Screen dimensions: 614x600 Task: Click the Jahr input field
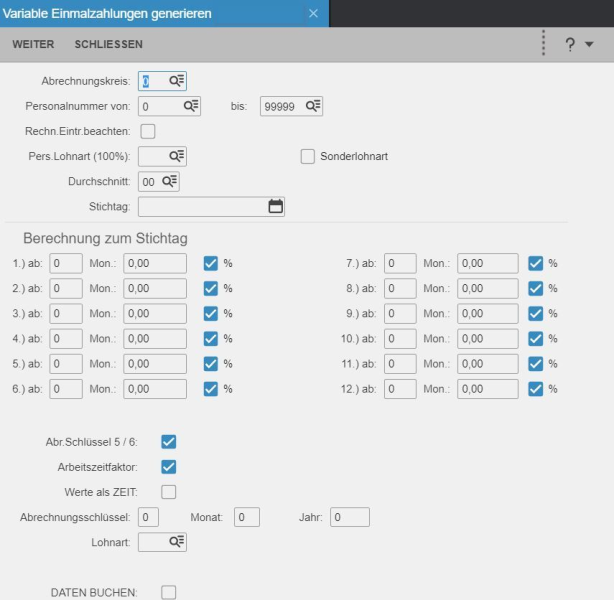point(350,517)
